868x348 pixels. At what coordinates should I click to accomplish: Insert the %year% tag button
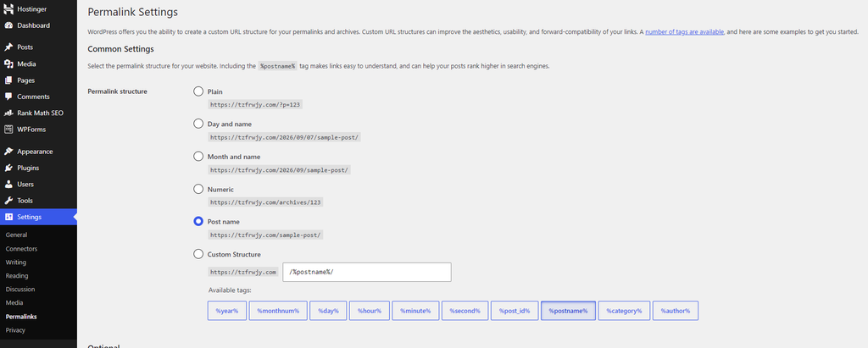[227, 311]
